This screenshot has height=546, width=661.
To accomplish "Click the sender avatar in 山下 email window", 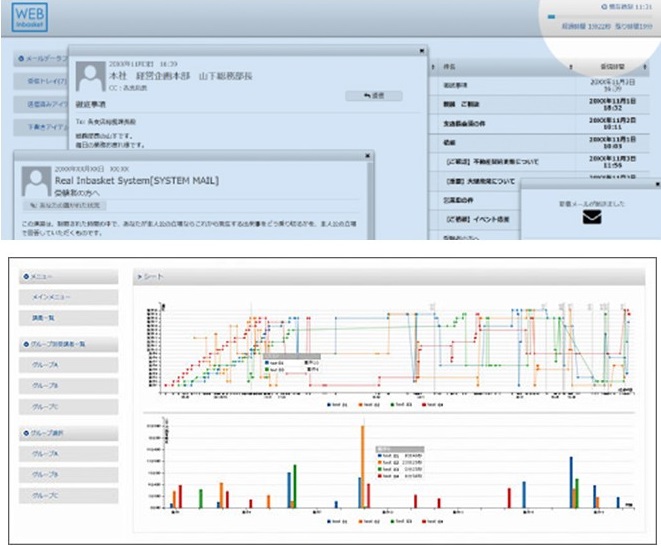I will tap(90, 76).
